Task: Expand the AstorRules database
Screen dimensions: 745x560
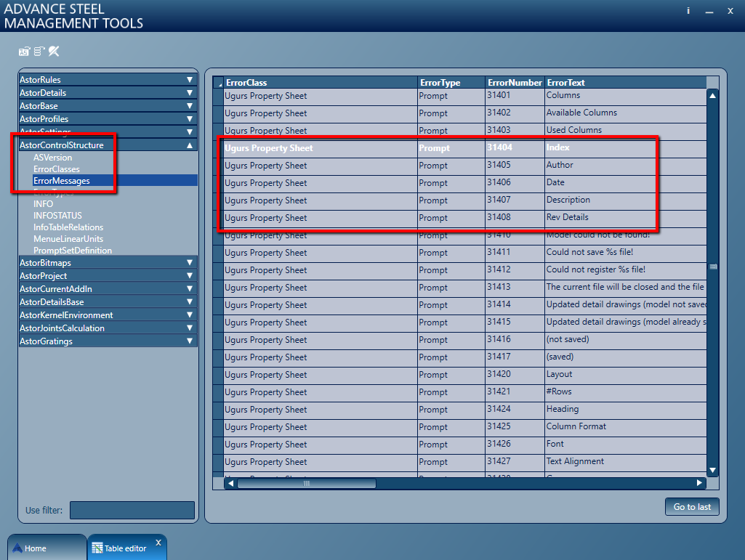Action: [x=190, y=80]
